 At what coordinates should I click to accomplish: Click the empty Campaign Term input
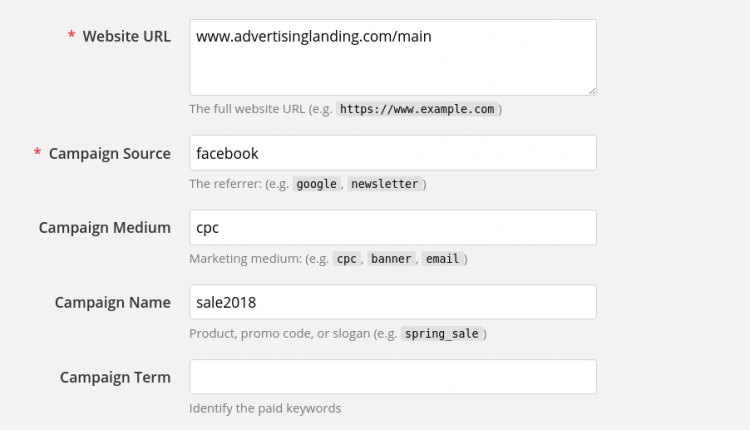[393, 376]
